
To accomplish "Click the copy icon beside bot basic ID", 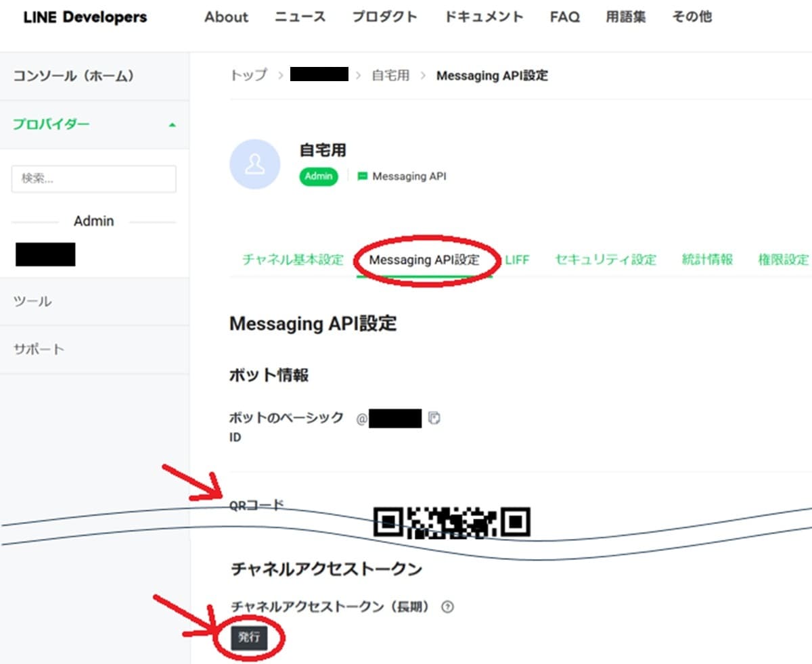I will coord(434,418).
